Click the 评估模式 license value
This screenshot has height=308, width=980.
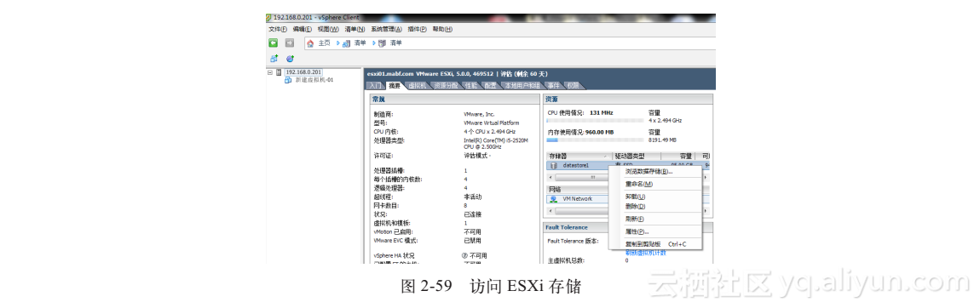pyautogui.click(x=477, y=155)
